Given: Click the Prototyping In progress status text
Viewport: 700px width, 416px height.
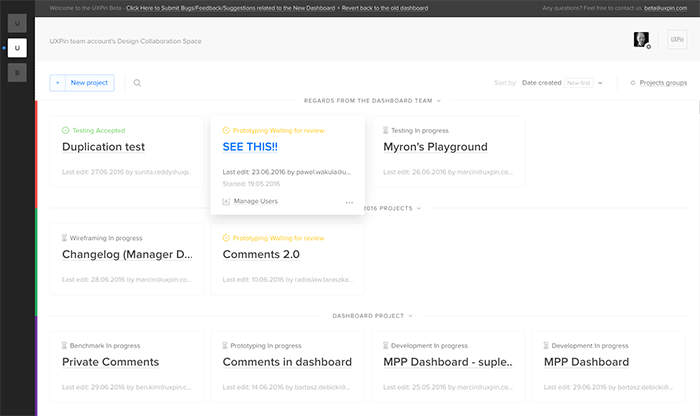Looking at the screenshot, I should tap(266, 345).
